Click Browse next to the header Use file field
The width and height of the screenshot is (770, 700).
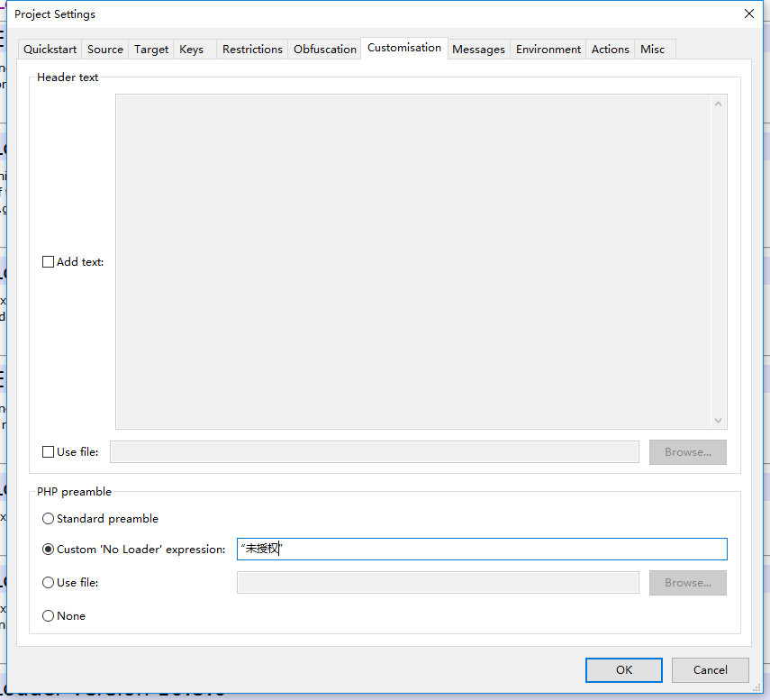click(687, 451)
